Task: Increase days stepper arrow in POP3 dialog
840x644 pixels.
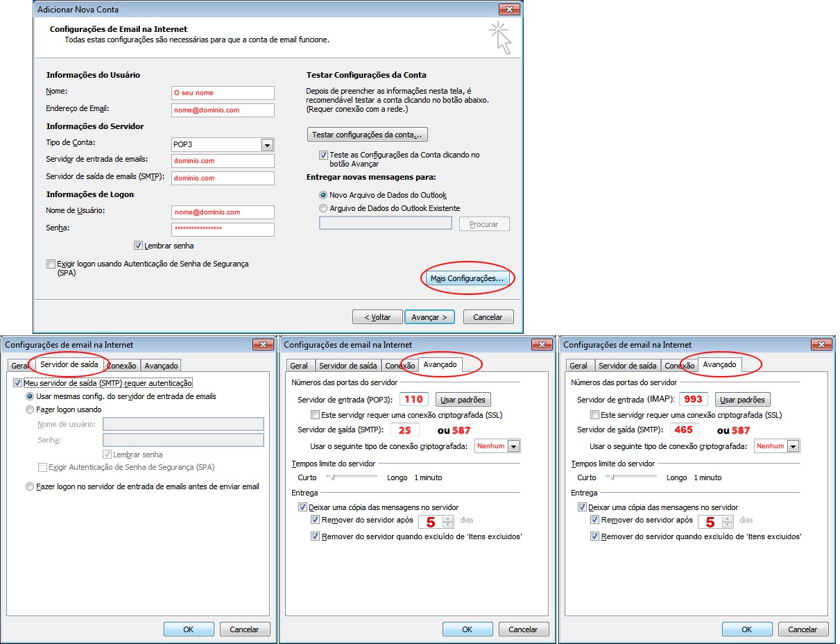Action: [x=448, y=518]
